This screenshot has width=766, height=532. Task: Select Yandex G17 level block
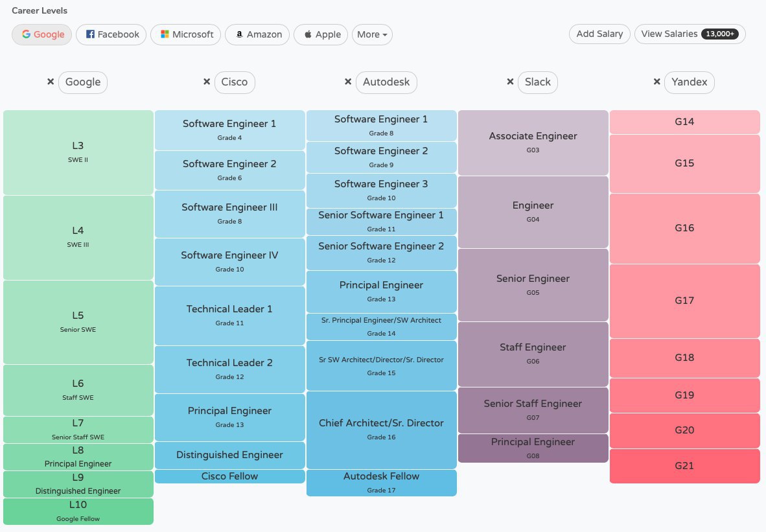tap(685, 301)
